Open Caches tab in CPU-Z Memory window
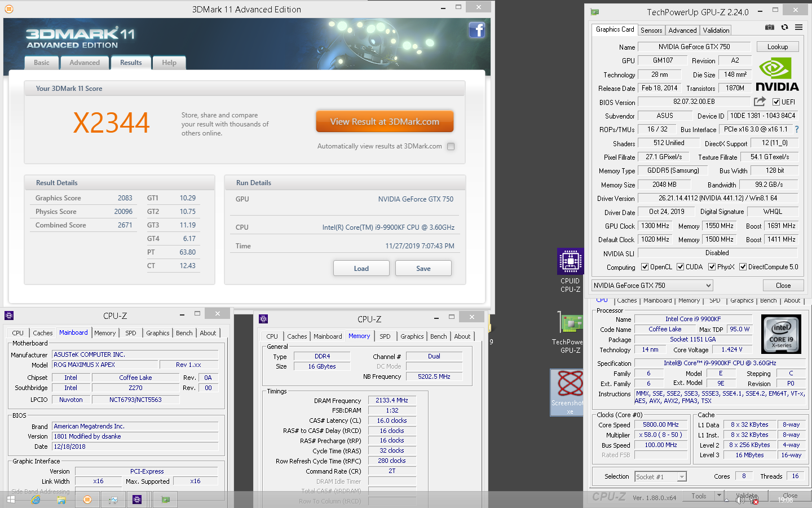Viewport: 812px width, 508px height. click(x=297, y=336)
